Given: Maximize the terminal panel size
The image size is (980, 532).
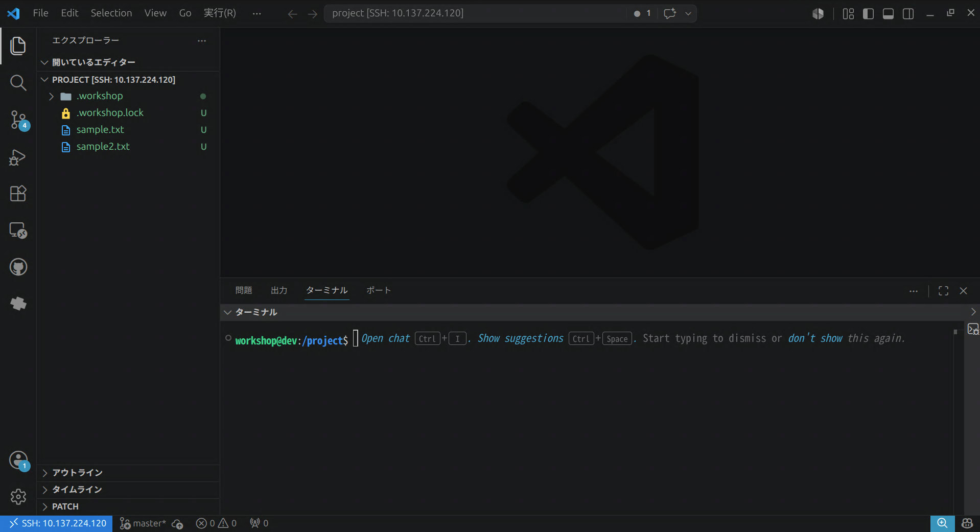Looking at the screenshot, I should coord(943,291).
